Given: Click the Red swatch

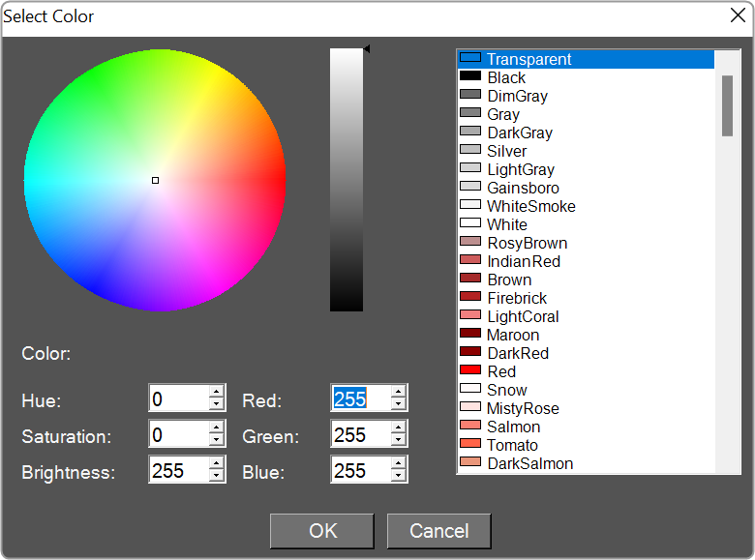Looking at the screenshot, I should [470, 369].
